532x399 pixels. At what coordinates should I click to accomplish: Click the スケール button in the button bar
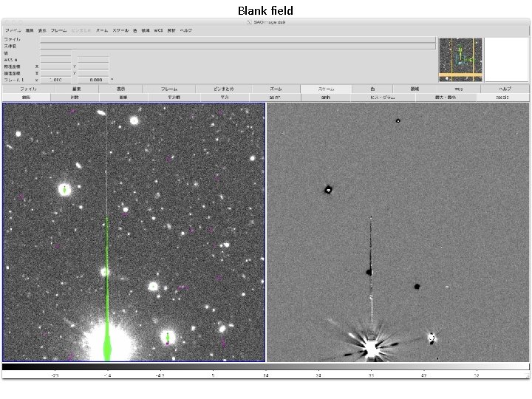pos(326,89)
